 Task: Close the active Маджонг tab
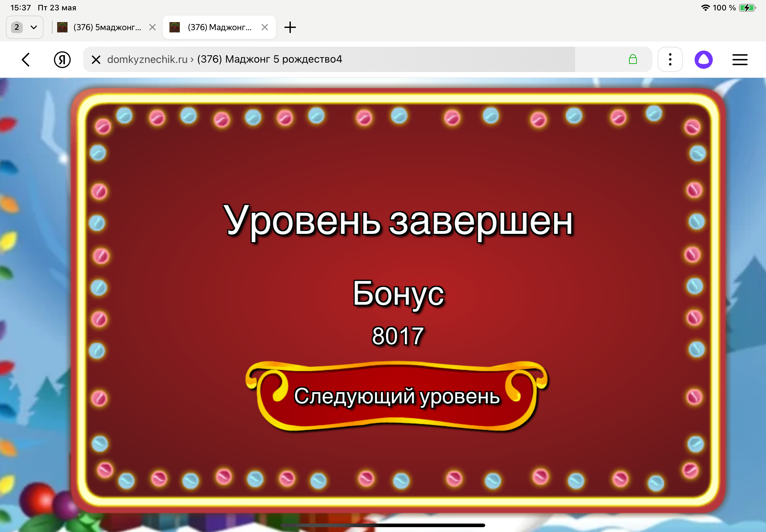265,27
